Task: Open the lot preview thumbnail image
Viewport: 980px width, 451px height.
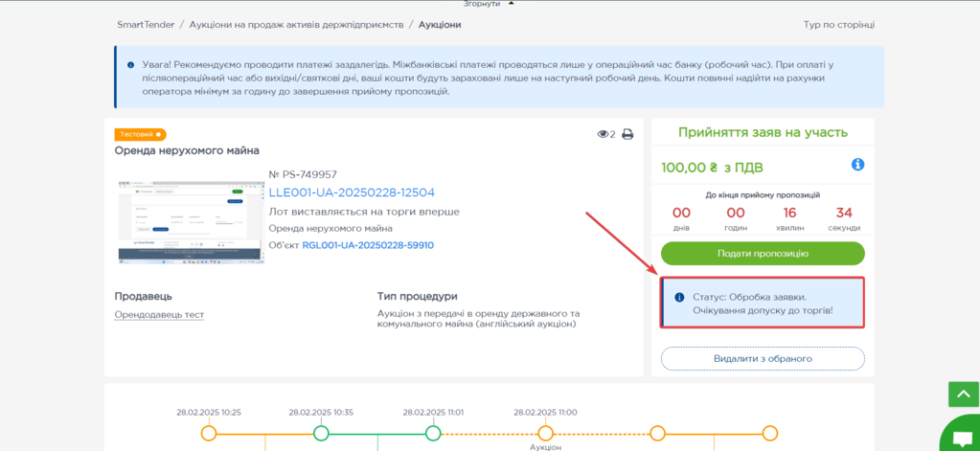Action: [189, 219]
